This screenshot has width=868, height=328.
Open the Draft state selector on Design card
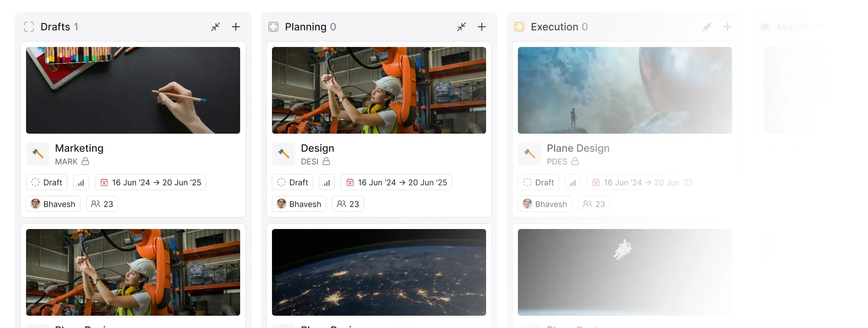tap(292, 182)
